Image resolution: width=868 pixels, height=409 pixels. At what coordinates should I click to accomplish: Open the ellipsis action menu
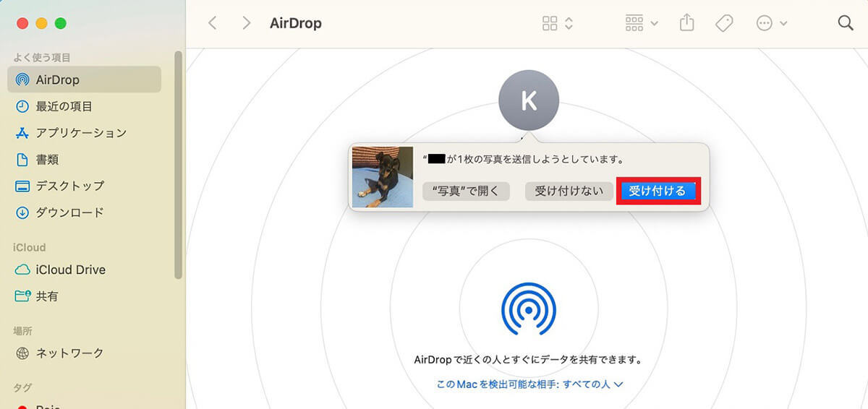pyautogui.click(x=772, y=23)
